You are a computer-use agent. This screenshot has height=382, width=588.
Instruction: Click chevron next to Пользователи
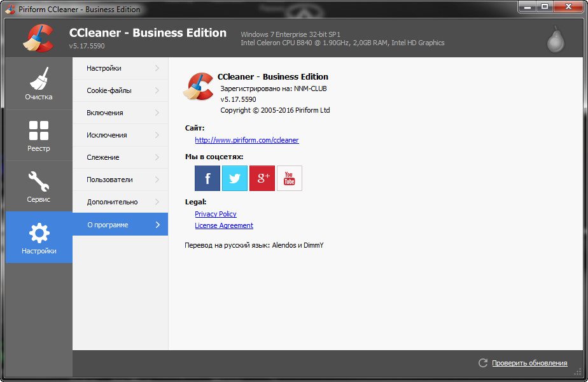click(157, 180)
